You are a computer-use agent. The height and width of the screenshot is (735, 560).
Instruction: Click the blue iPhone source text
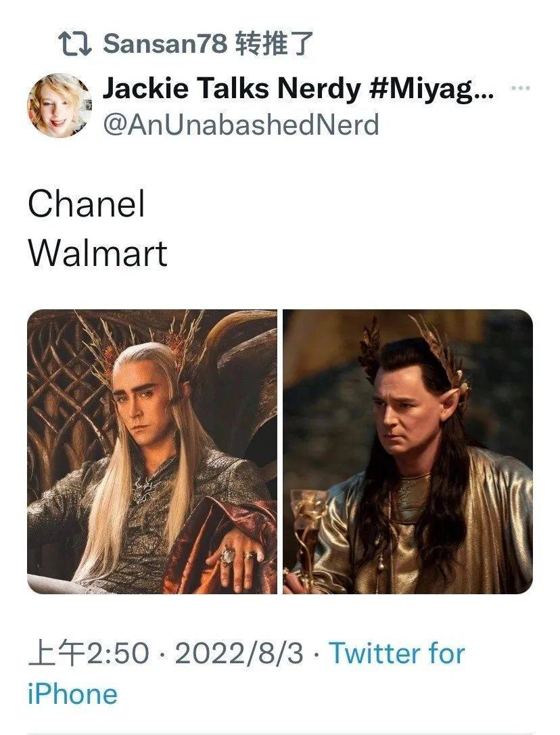[x=72, y=694]
